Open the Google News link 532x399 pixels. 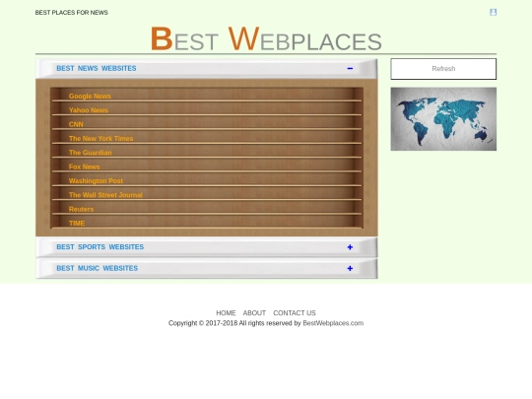(90, 96)
